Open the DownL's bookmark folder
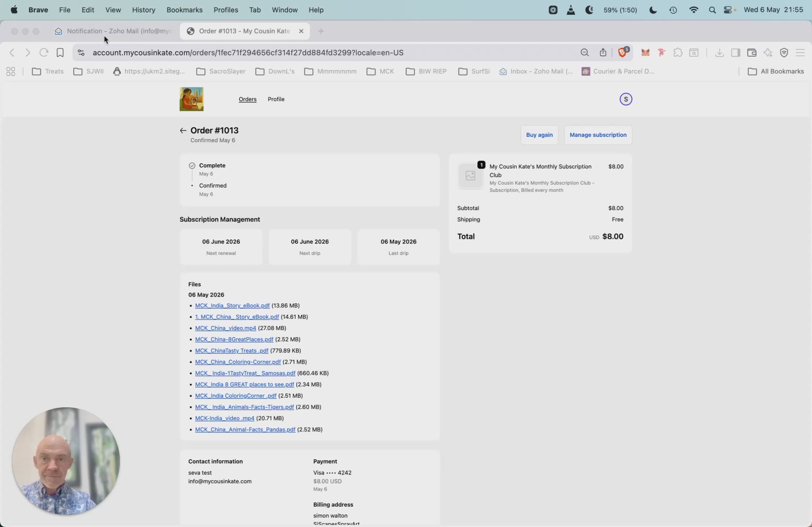812x527 pixels. 275,71
